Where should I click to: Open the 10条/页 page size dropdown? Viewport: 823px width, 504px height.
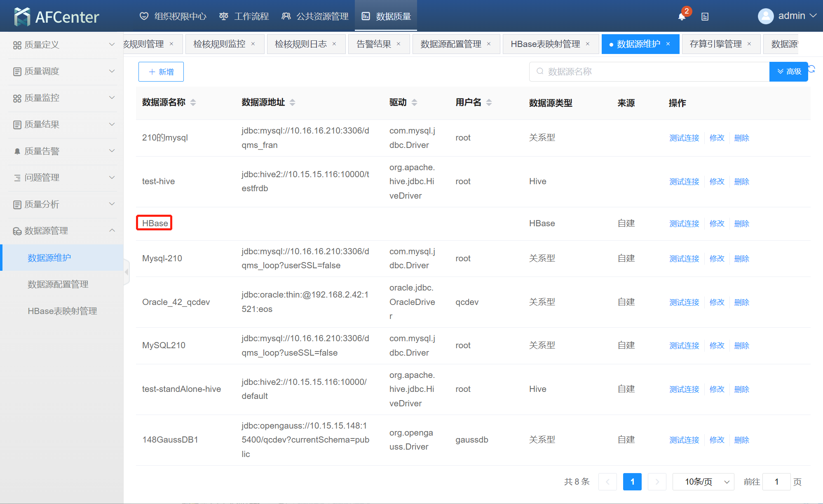703,481
